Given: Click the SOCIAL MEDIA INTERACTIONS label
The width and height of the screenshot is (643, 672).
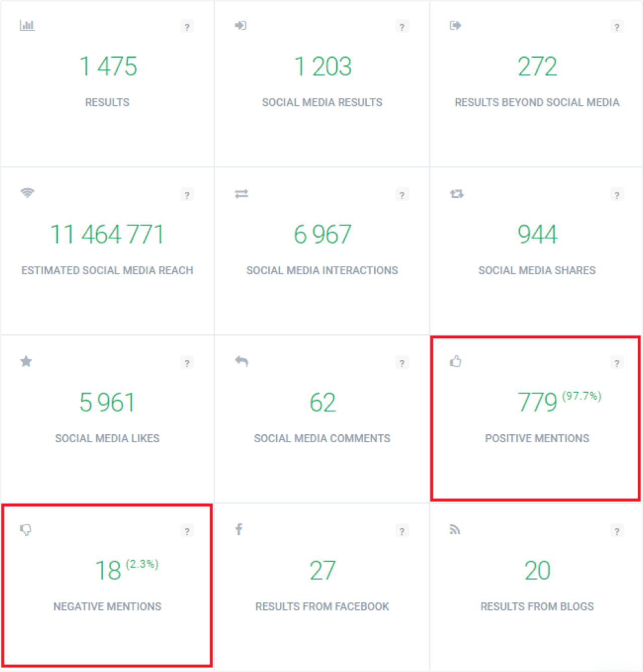Looking at the screenshot, I should point(322,270).
